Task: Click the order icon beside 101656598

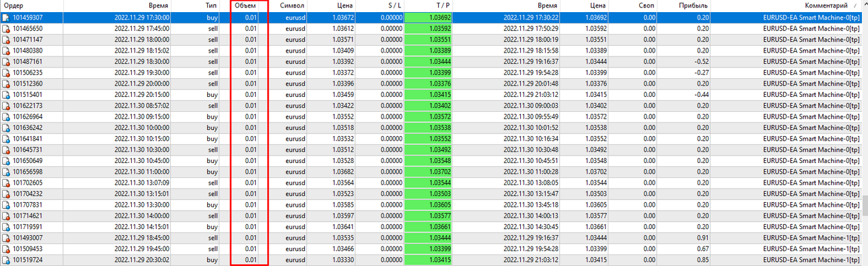Action: point(6,172)
